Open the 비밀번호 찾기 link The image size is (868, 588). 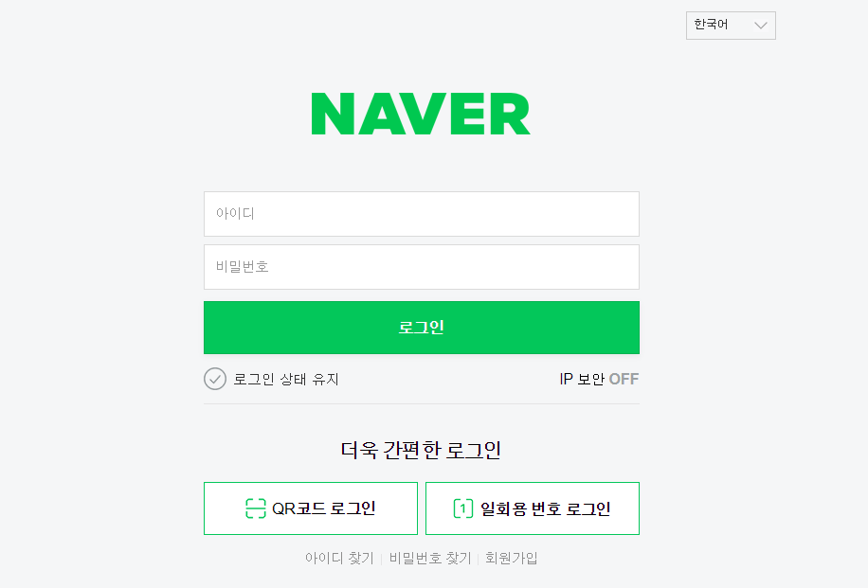(x=430, y=558)
